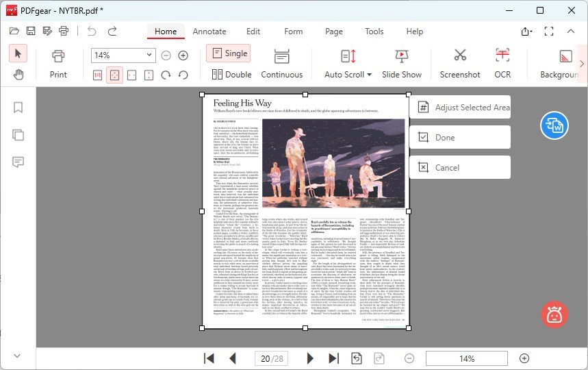The image size is (588, 370).
Task: Open the red AI assistant robot button
Action: [554, 314]
